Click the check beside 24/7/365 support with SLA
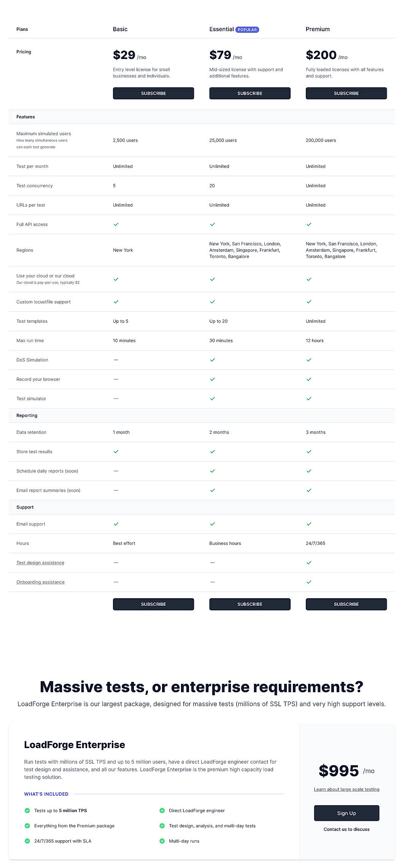407x868 pixels. pyautogui.click(x=27, y=841)
